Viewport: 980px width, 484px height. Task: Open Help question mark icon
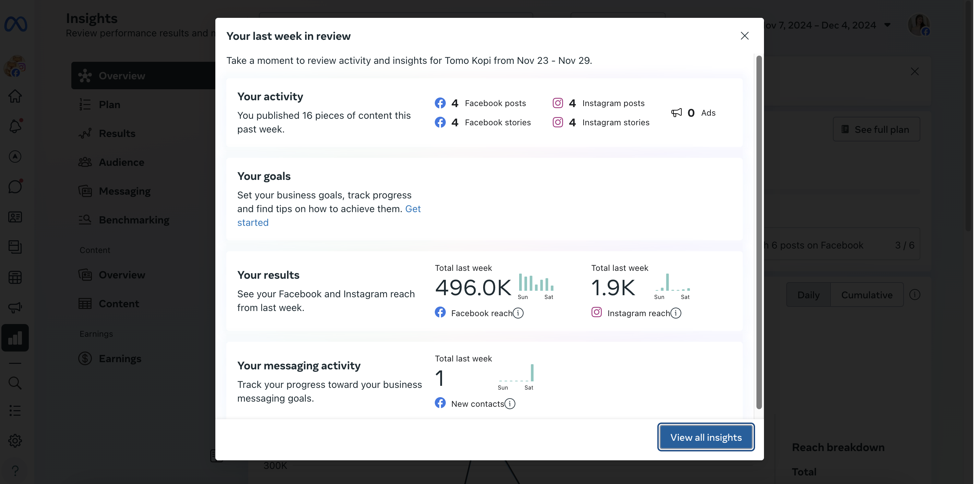click(15, 471)
